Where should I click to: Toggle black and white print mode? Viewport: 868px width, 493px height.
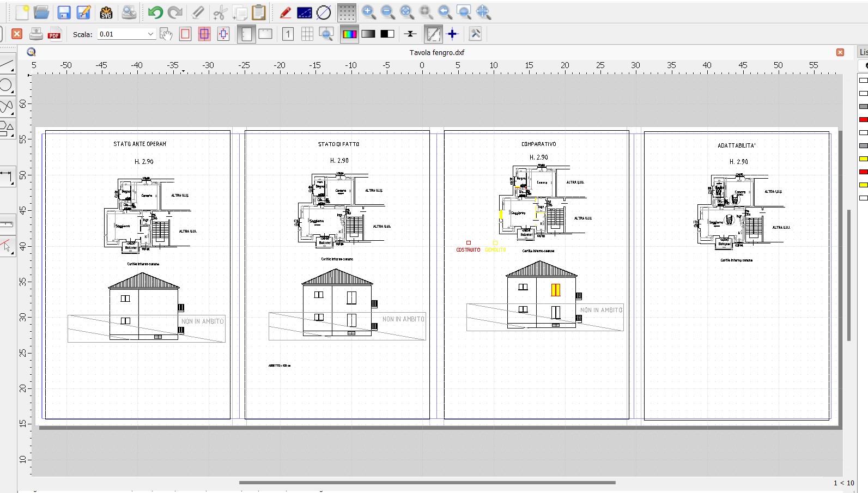click(387, 34)
